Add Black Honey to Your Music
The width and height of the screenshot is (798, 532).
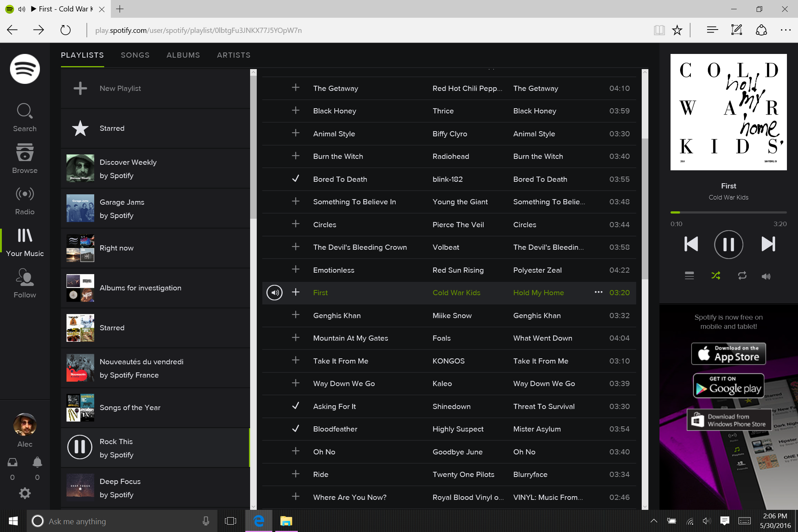[296, 110]
